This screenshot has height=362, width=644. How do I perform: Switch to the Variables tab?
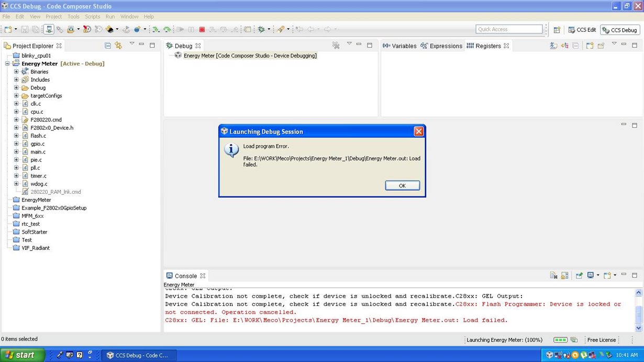399,46
